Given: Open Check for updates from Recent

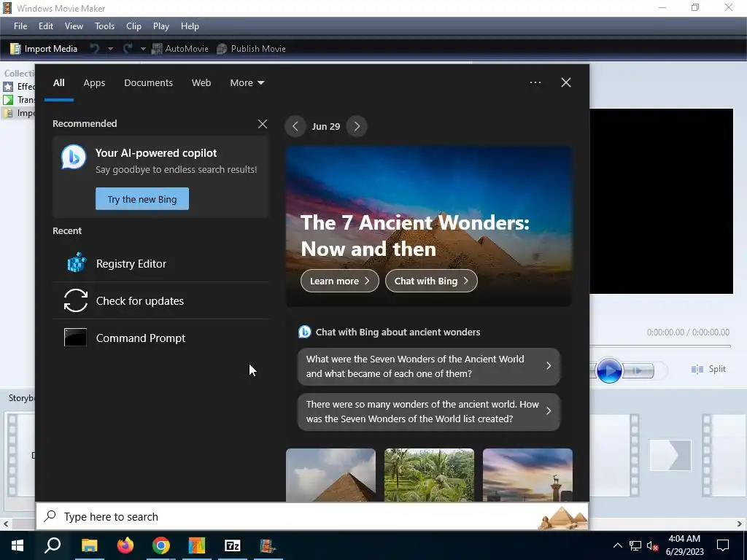Looking at the screenshot, I should pyautogui.click(x=160, y=300).
